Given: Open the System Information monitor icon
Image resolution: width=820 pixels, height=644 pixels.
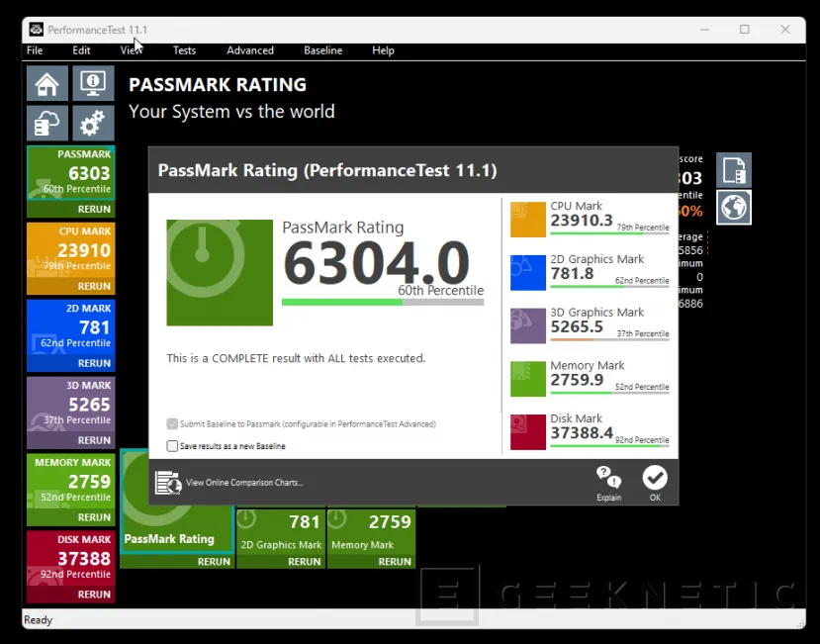Looking at the screenshot, I should (x=93, y=84).
